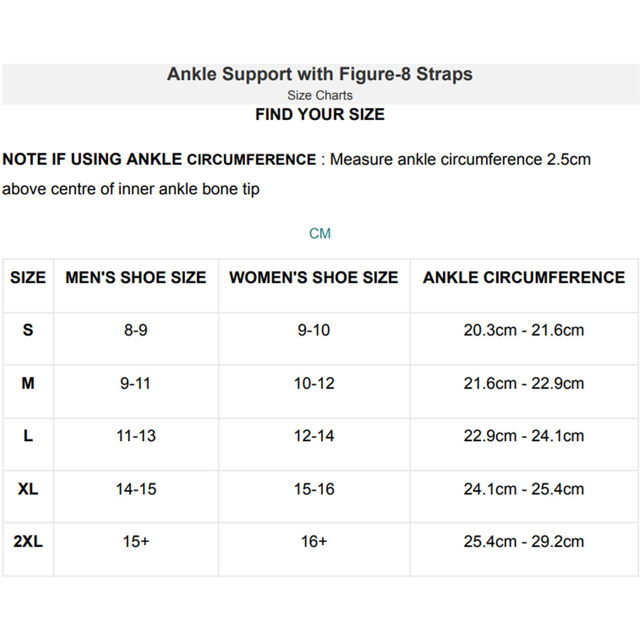Click the women's shoe size 16+ cell

click(314, 541)
